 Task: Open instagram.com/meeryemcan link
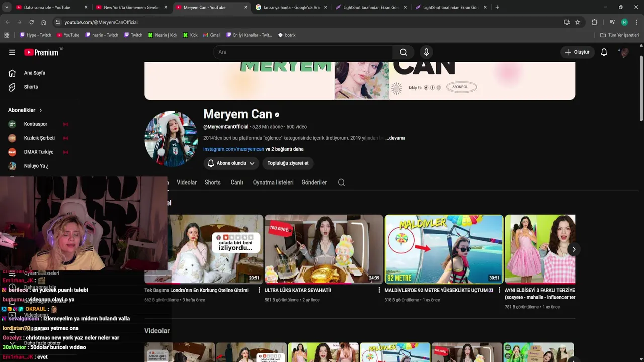(233, 149)
